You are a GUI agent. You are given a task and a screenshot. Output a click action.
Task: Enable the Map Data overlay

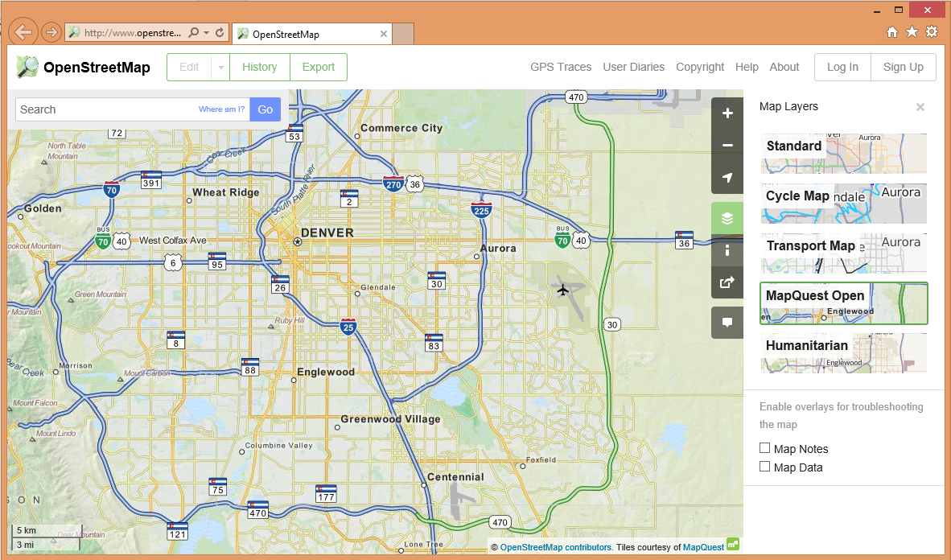[765, 466]
